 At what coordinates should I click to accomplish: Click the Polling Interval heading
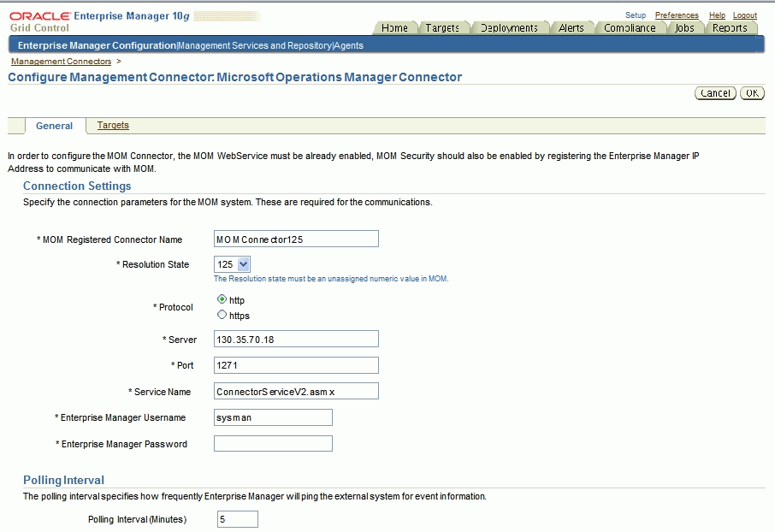64,480
